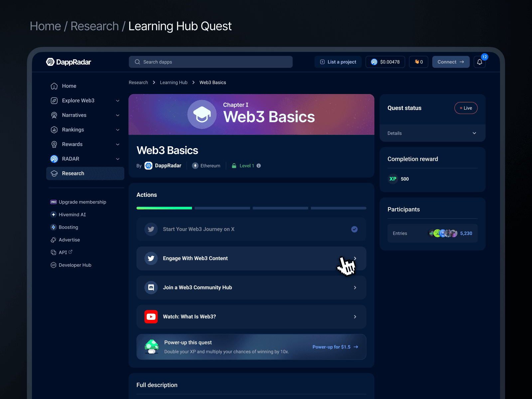Click the 500 XP reward value

click(405, 179)
